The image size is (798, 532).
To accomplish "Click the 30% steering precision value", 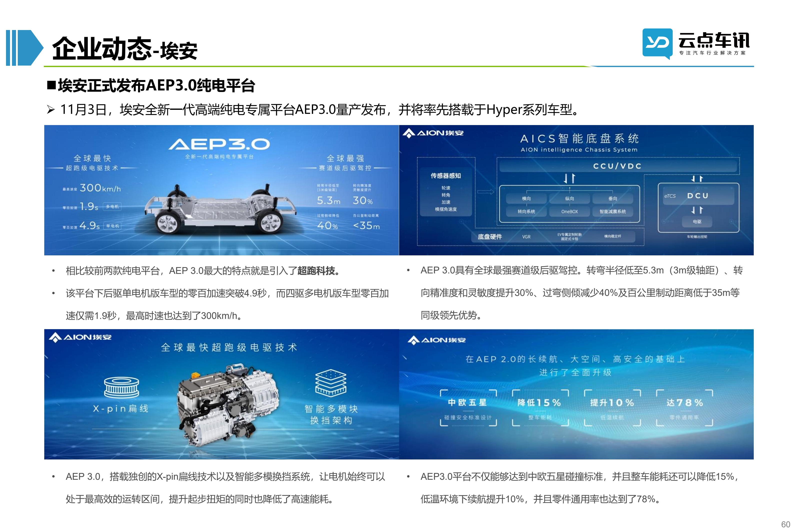I will 363,201.
